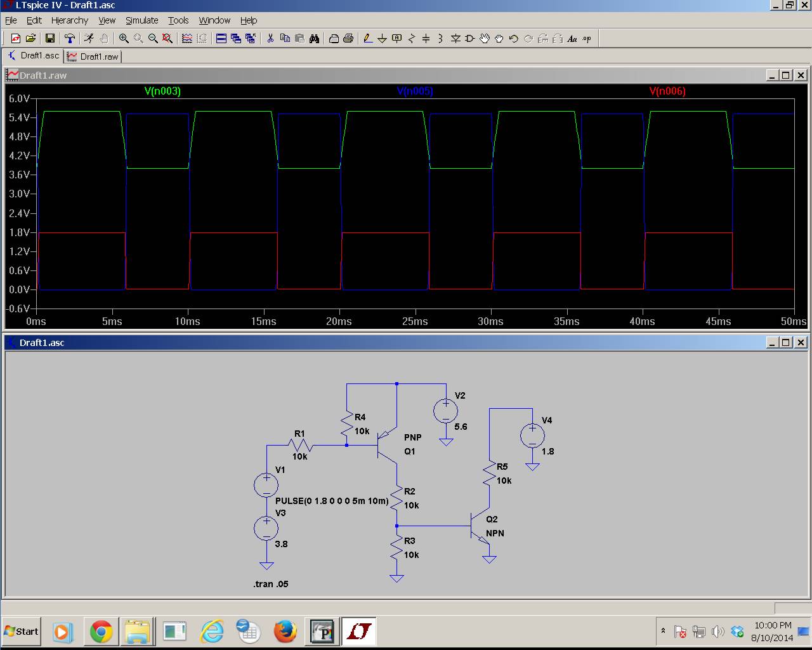
Task: Show hidden system tray icons arrow
Action: 663,631
